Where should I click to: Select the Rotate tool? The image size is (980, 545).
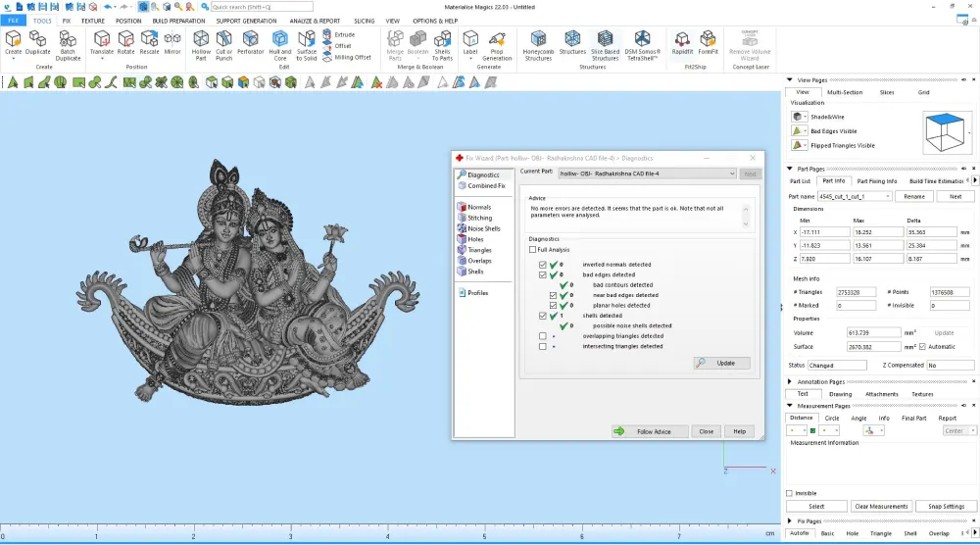pos(125,44)
